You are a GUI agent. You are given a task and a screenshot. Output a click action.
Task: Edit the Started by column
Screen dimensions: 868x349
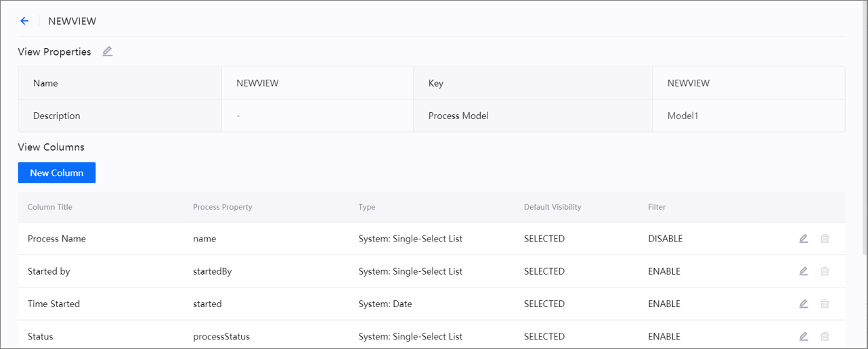[x=804, y=271]
